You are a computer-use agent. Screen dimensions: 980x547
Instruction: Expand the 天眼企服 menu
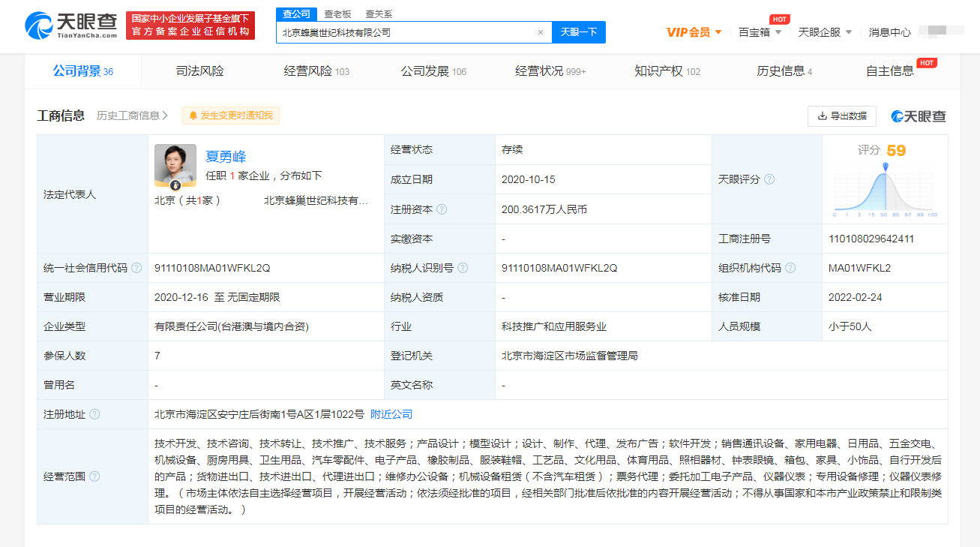(825, 32)
